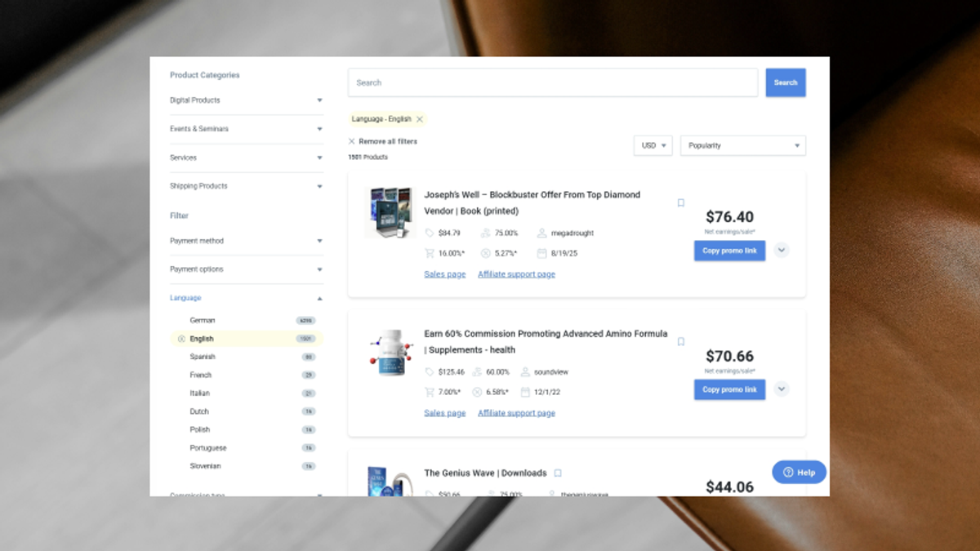980x551 pixels.
Task: Click the vendor person icon next to meigadrought
Action: coord(541,233)
